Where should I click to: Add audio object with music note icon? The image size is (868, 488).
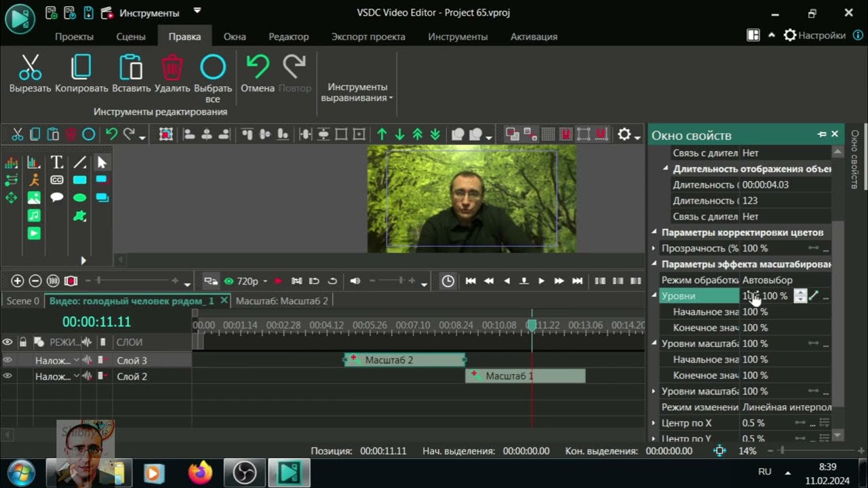(x=34, y=216)
